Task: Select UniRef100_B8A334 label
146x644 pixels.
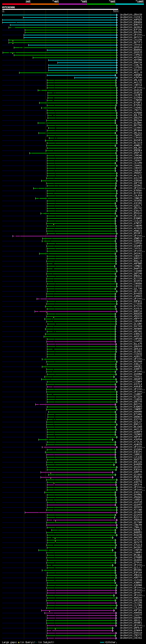Action: pyautogui.click(x=131, y=63)
